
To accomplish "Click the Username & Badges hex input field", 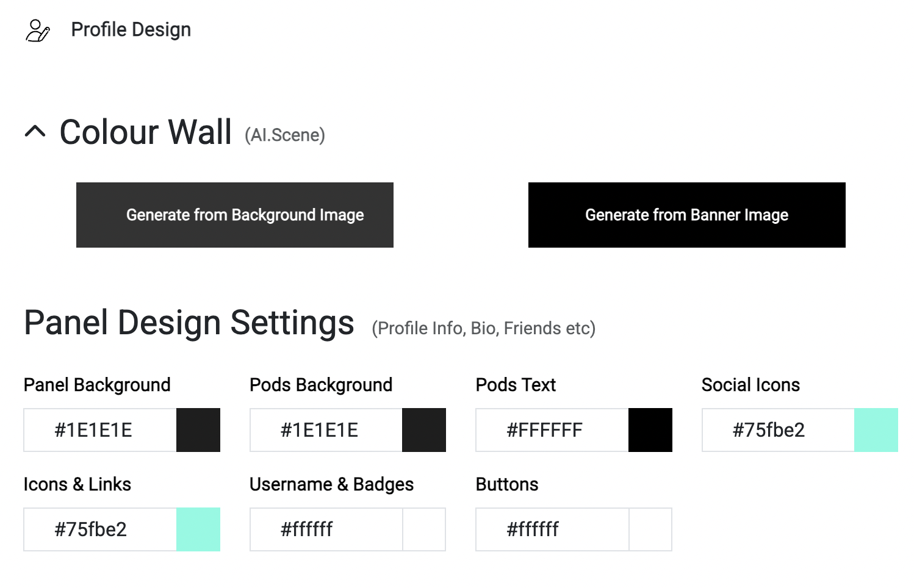I will 326,529.
